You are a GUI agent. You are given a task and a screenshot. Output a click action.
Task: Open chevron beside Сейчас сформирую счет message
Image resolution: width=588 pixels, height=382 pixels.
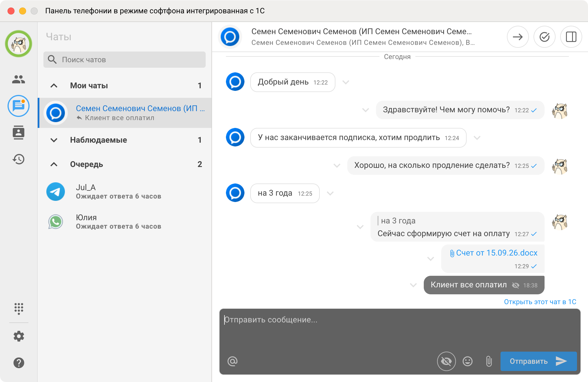pyautogui.click(x=360, y=227)
